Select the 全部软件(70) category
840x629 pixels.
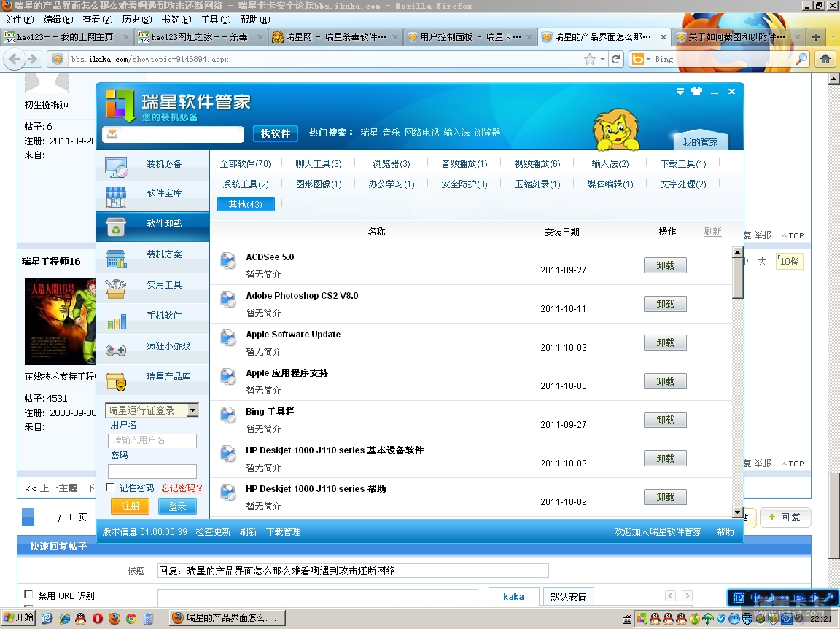[245, 164]
